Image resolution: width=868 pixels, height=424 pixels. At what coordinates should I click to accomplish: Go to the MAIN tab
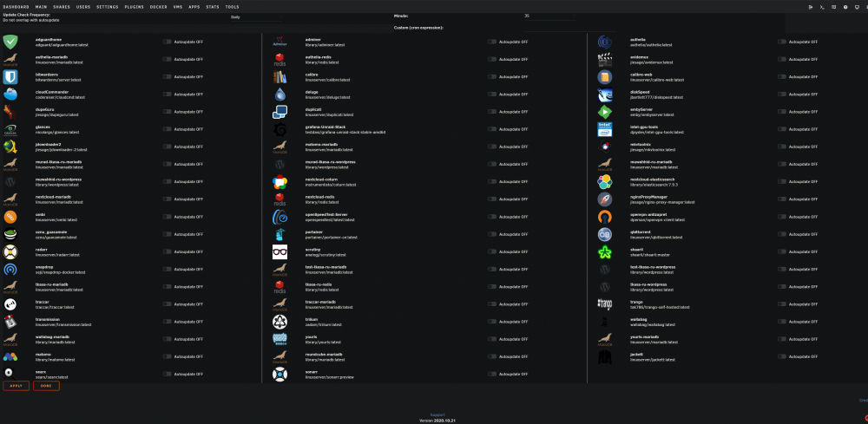click(x=41, y=7)
